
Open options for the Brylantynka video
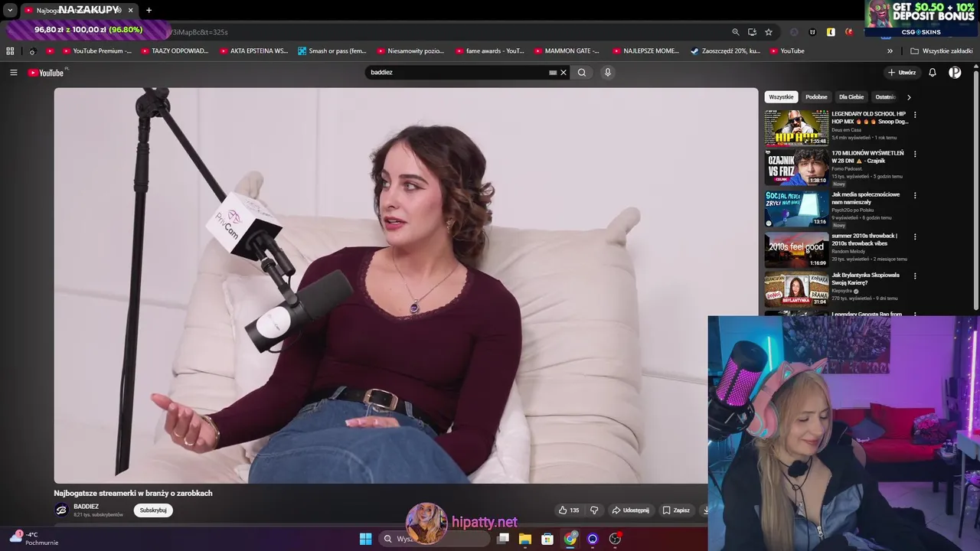tap(915, 275)
